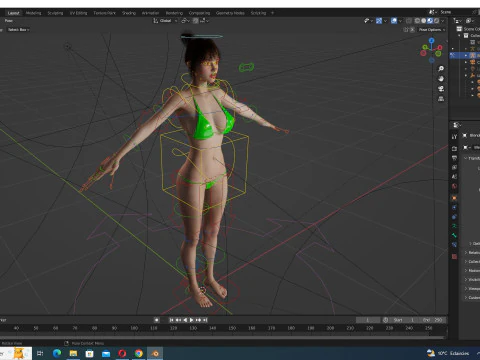The height and width of the screenshot is (360, 480).
Task: Toggle snapping magnet in viewport header
Action: pos(195,21)
